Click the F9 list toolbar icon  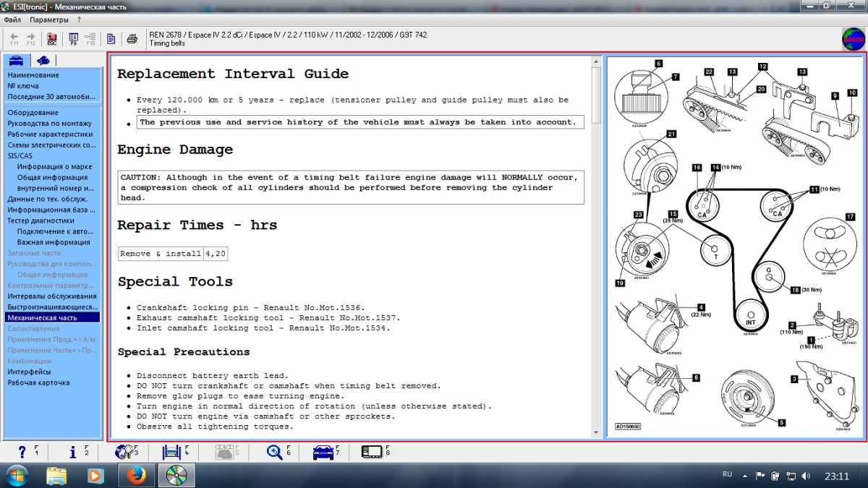[74, 38]
